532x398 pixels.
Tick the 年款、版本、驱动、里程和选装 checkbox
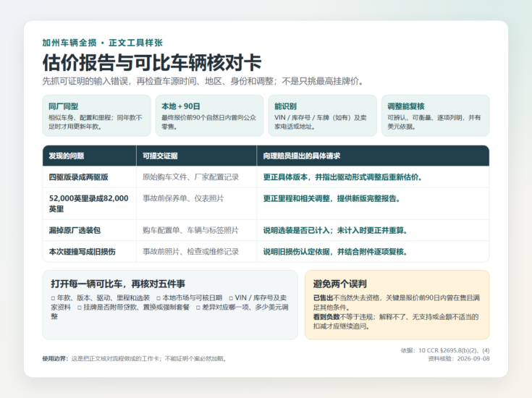(x=54, y=299)
